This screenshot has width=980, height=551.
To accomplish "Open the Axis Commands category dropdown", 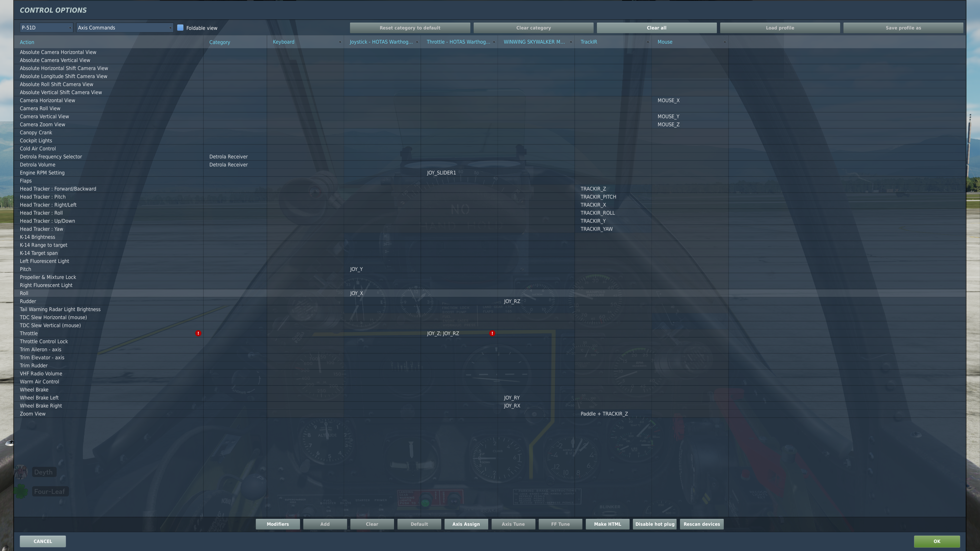I will click(x=124, y=27).
